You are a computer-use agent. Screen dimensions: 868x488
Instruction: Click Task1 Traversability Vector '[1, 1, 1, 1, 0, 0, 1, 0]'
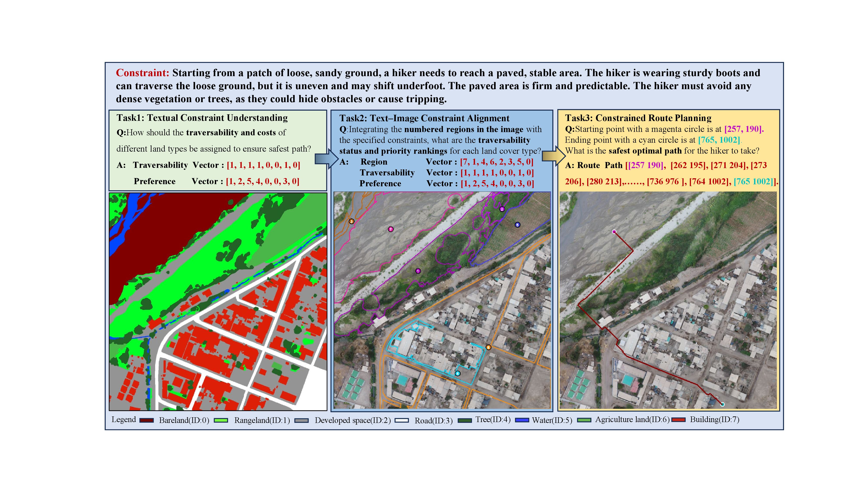point(263,165)
